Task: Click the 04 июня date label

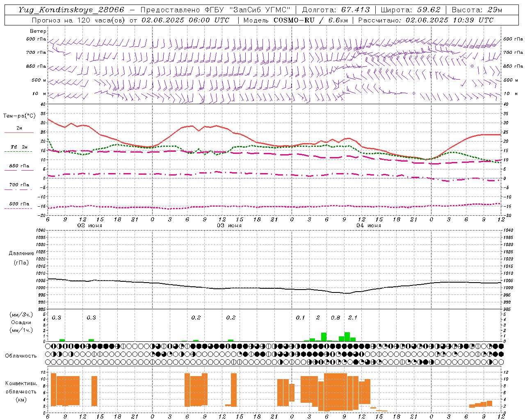Action: coord(368,226)
